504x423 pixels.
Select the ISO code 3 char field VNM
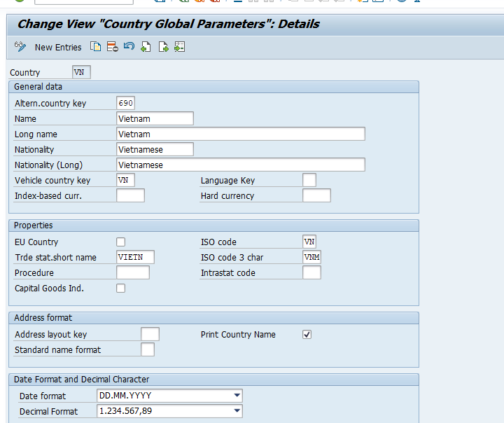coord(311,257)
